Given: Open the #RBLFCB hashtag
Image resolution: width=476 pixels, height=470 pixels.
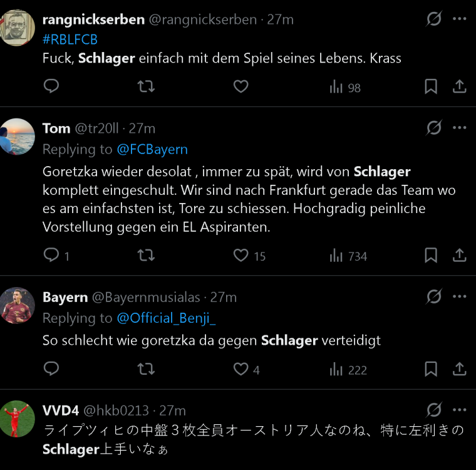Looking at the screenshot, I should (x=70, y=39).
